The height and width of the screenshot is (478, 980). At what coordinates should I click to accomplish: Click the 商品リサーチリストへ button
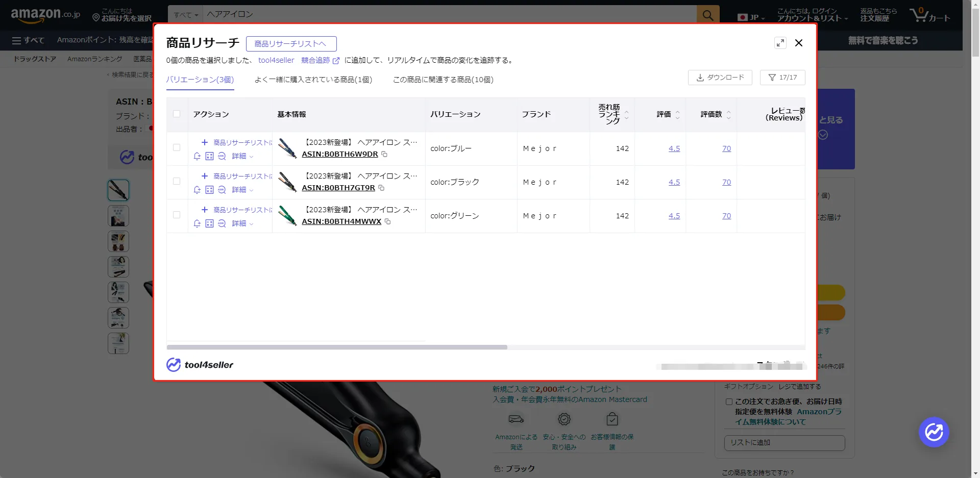pos(291,44)
